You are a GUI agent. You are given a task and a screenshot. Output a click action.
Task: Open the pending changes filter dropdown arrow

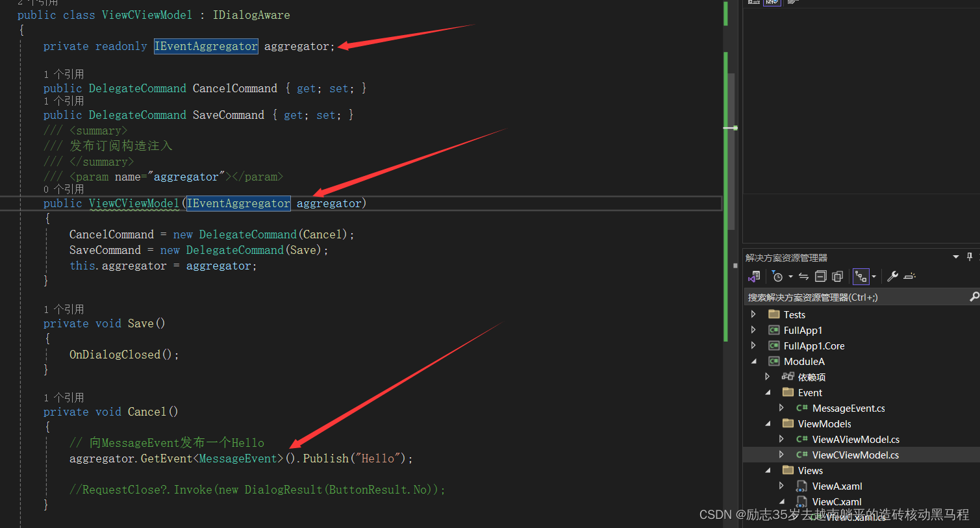[790, 277]
